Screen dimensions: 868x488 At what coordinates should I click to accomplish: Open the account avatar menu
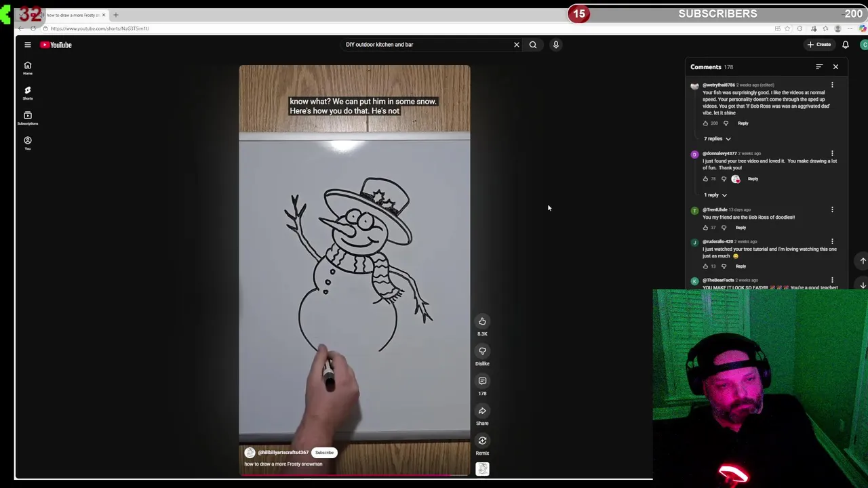(864, 45)
